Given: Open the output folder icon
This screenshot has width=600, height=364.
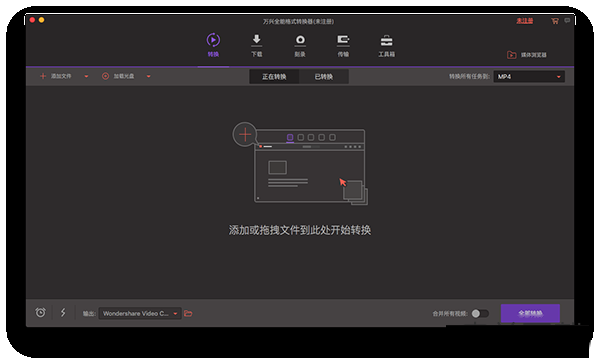Looking at the screenshot, I should [x=188, y=313].
